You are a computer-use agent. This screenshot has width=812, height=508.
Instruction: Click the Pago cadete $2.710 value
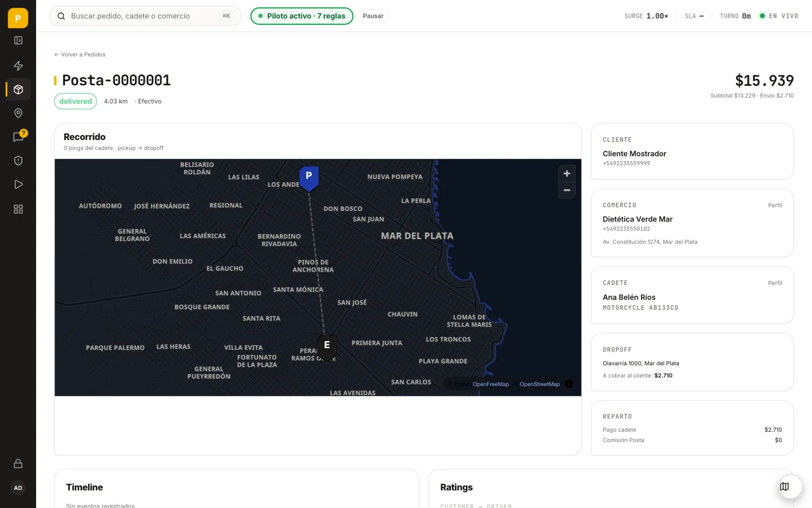[x=773, y=430]
